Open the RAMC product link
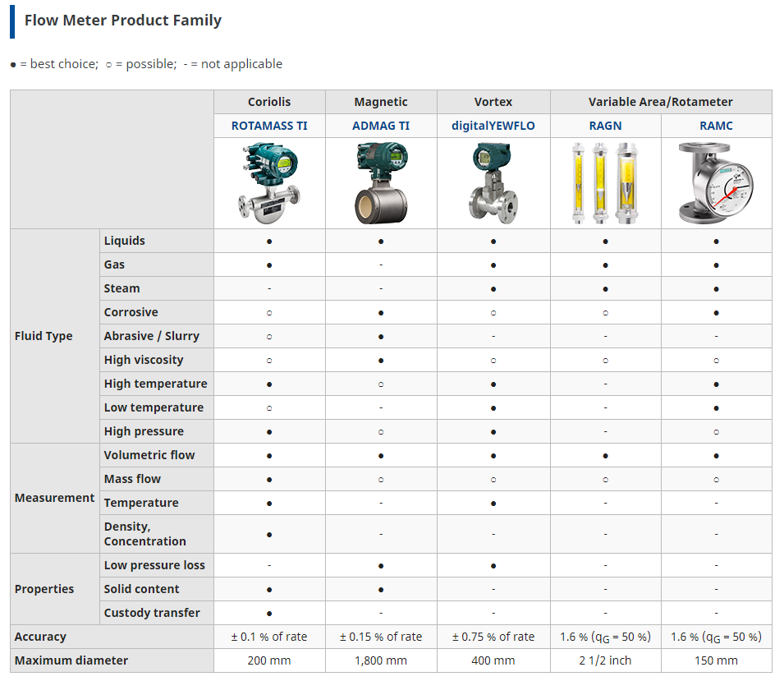This screenshot has width=784, height=681. [716, 126]
